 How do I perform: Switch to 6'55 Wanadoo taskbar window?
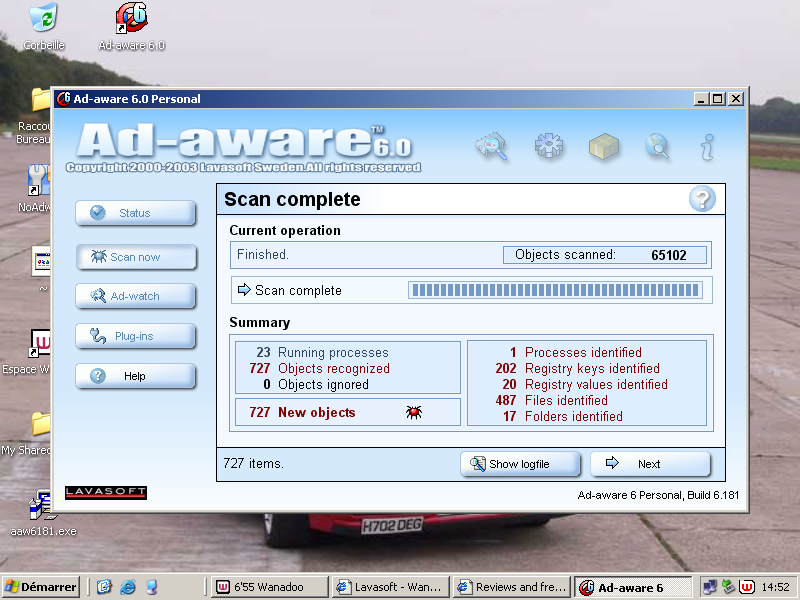coord(270,587)
